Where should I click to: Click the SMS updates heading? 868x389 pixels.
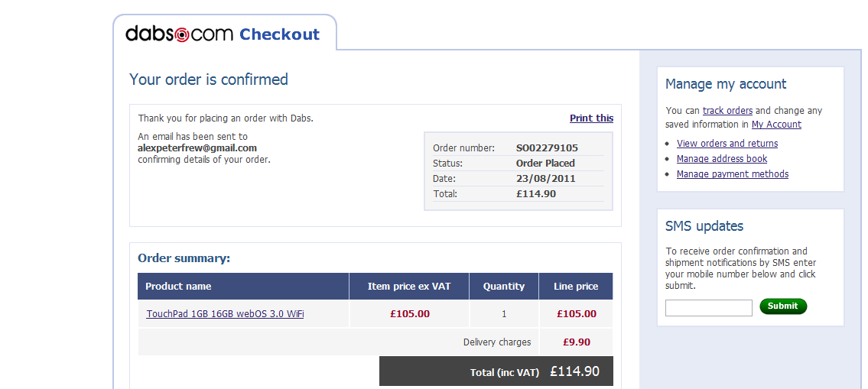coord(704,226)
